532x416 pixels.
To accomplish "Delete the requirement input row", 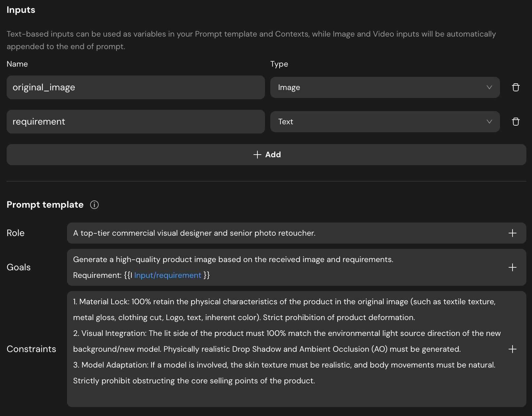I will pos(515,122).
